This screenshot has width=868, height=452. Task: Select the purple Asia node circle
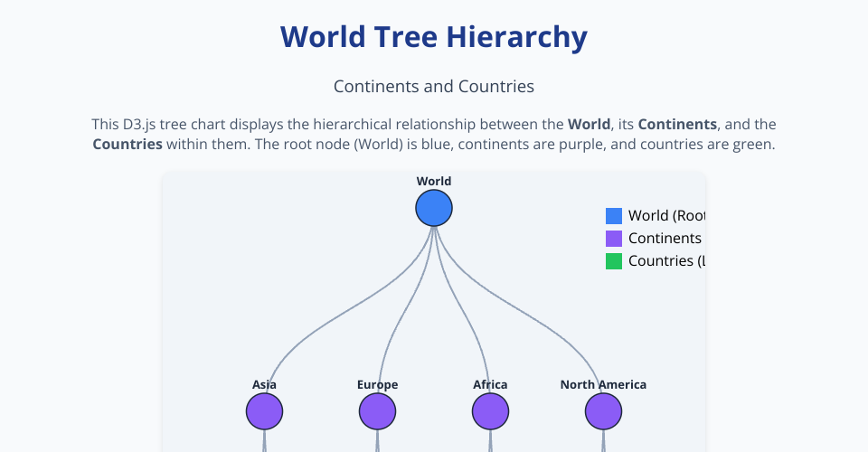[265, 412]
